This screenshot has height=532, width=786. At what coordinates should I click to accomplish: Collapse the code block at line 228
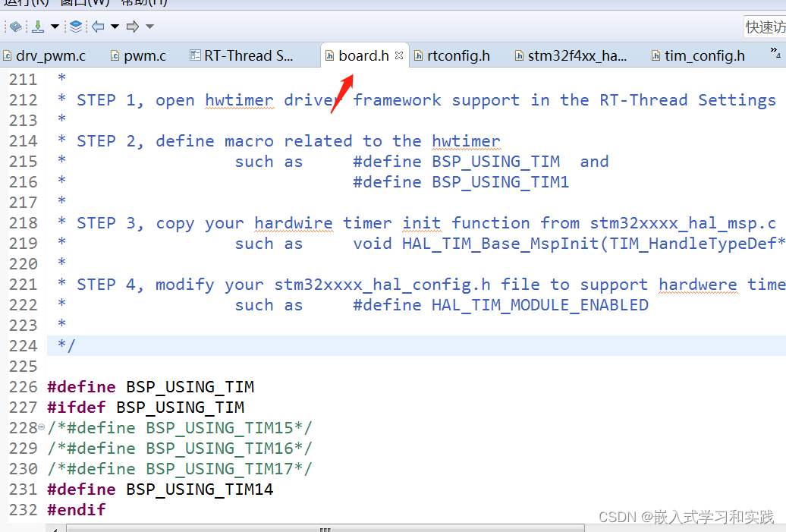coord(41,427)
